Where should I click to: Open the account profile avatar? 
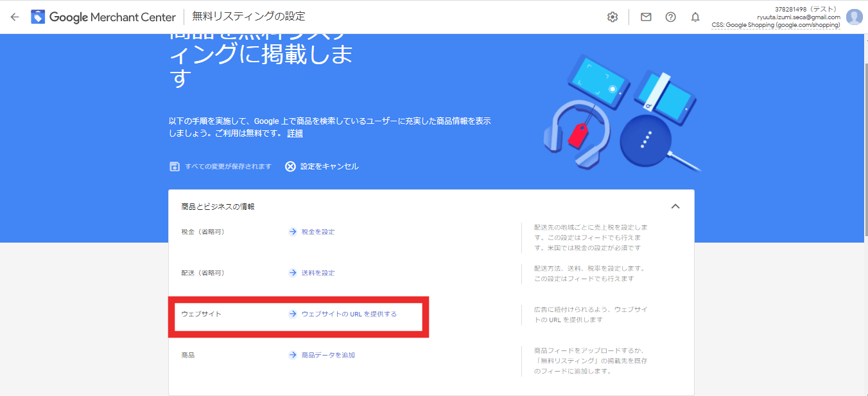pyautogui.click(x=854, y=17)
